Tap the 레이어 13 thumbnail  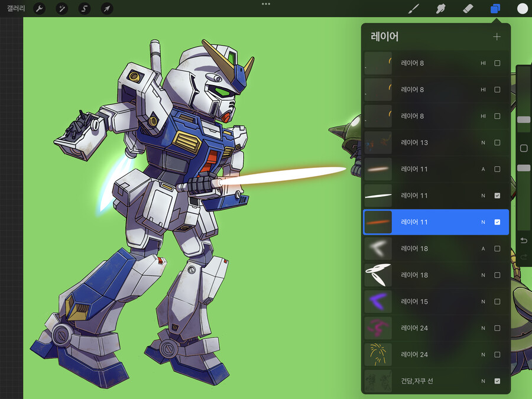(x=378, y=142)
